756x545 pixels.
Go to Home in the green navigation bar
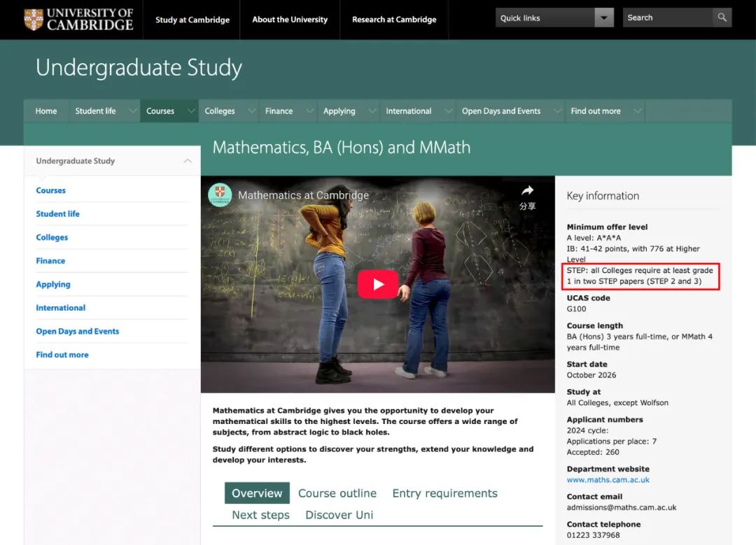tap(45, 111)
